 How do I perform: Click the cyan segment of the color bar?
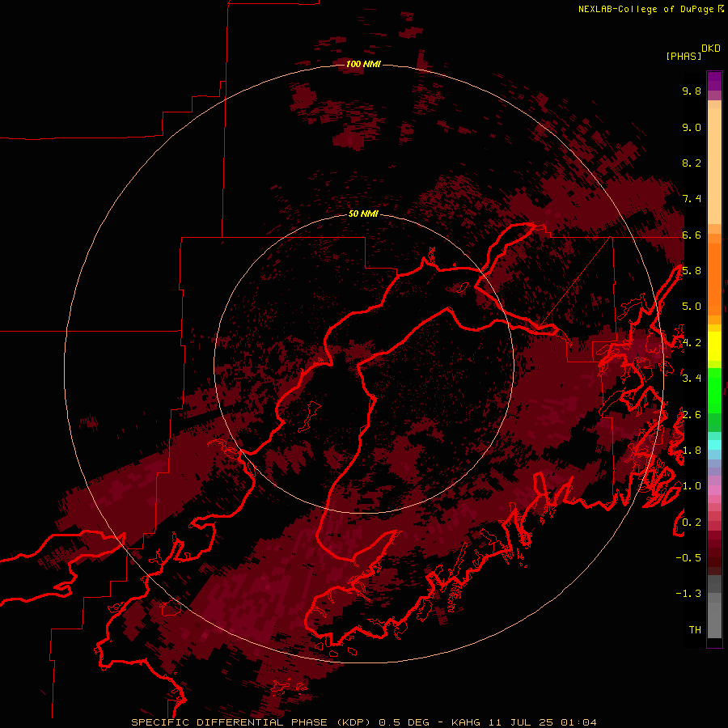coord(714,445)
